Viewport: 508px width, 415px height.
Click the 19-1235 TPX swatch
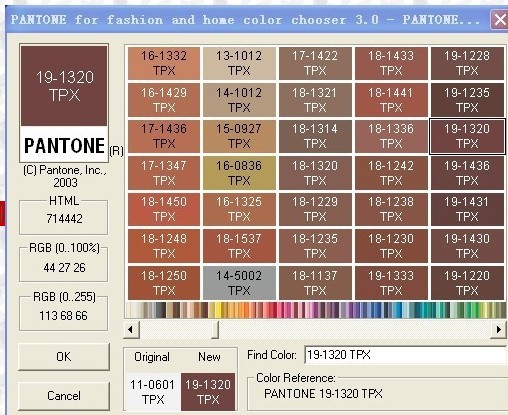[x=467, y=100]
